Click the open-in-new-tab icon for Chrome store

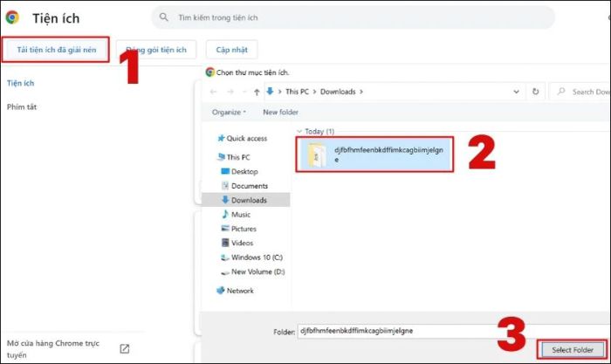pyautogui.click(x=125, y=348)
